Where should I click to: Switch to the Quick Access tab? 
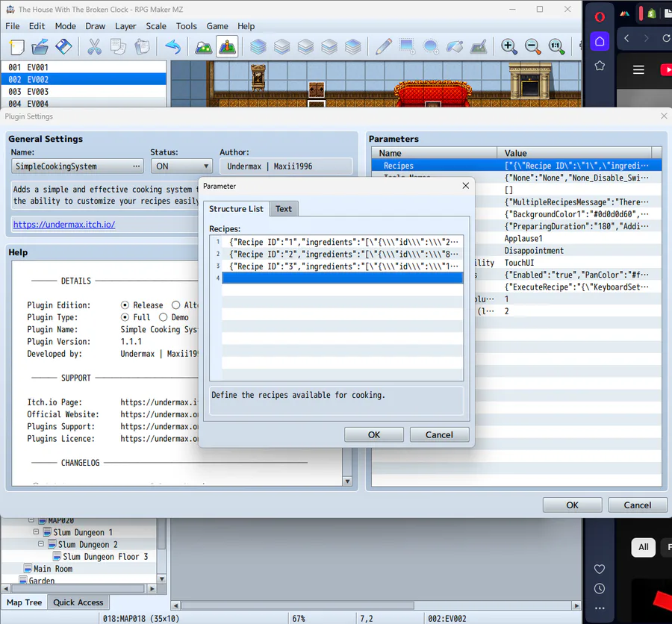click(78, 602)
